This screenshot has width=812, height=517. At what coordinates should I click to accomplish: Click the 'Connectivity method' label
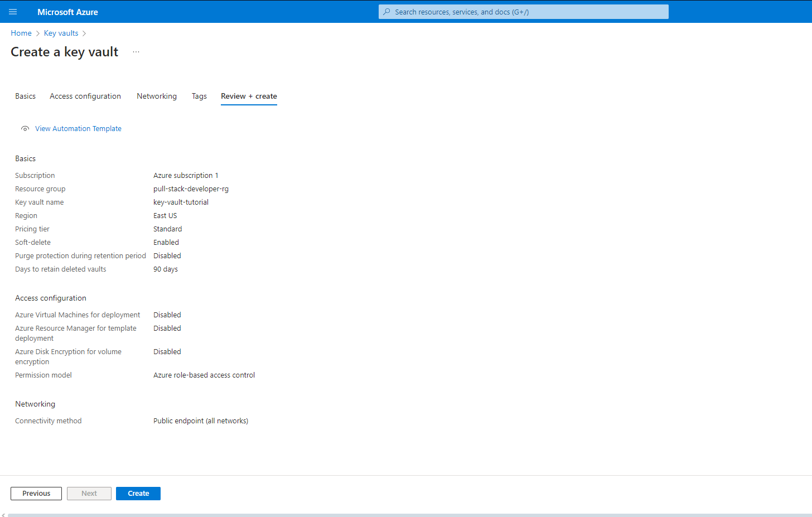[x=49, y=421]
